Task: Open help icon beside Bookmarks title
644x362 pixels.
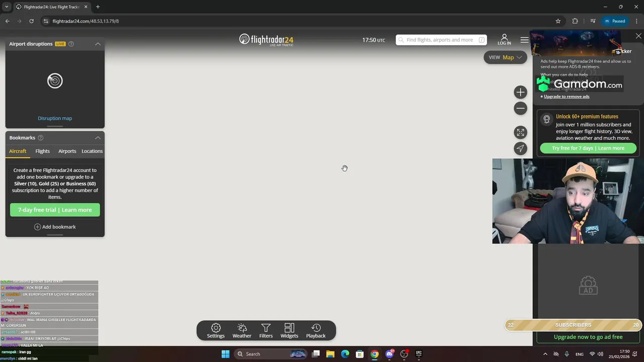Action: [x=41, y=138]
